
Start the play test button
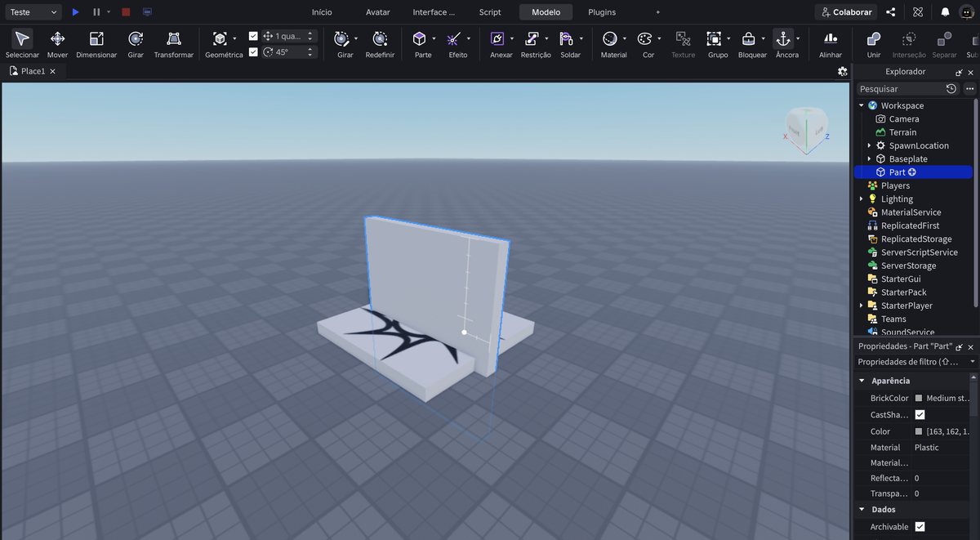75,12
